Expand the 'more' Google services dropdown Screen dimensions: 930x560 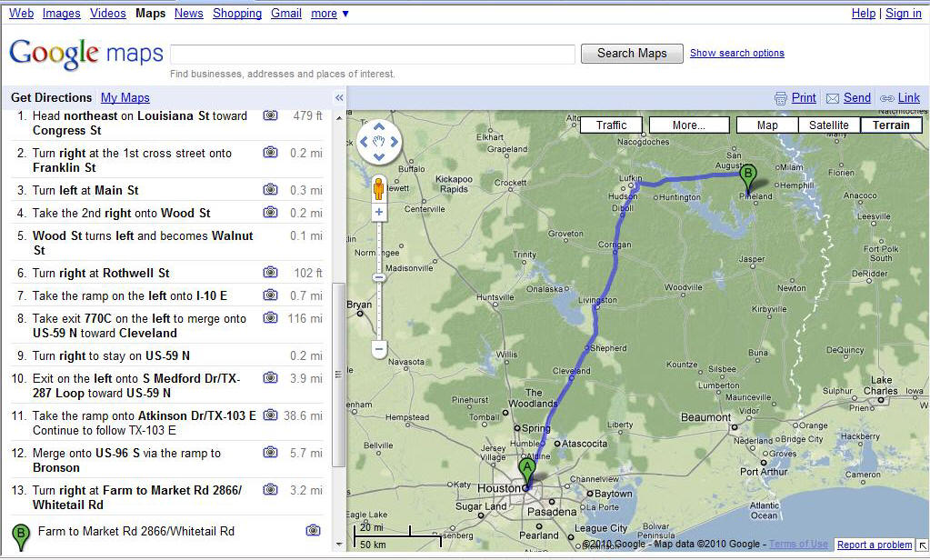click(330, 13)
